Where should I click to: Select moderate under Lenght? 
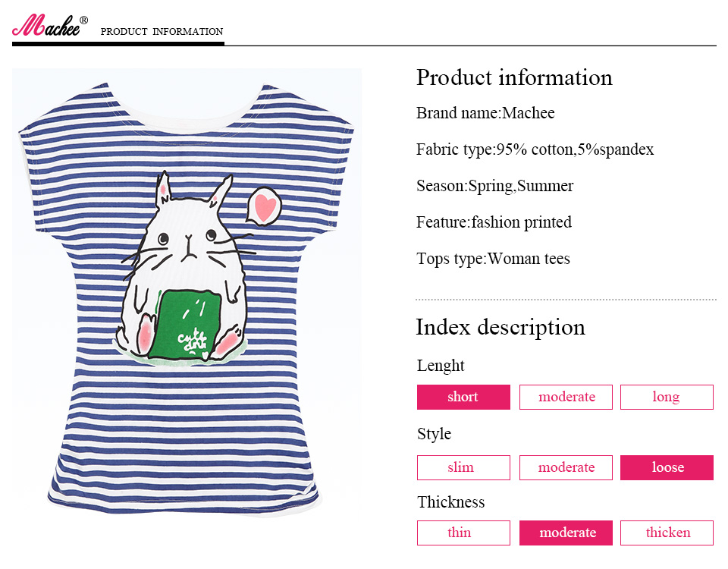coord(566,397)
